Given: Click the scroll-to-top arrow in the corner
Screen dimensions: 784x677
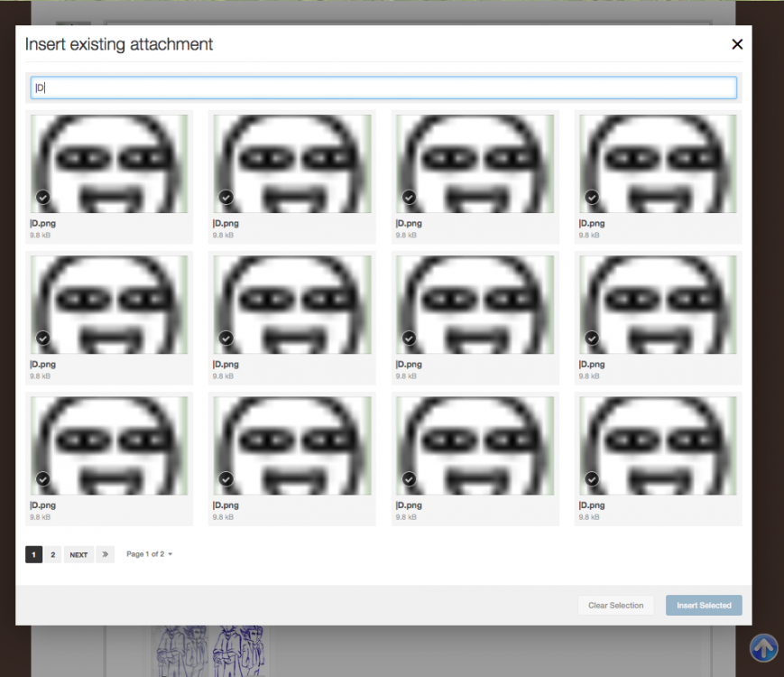Looking at the screenshot, I should [x=763, y=648].
